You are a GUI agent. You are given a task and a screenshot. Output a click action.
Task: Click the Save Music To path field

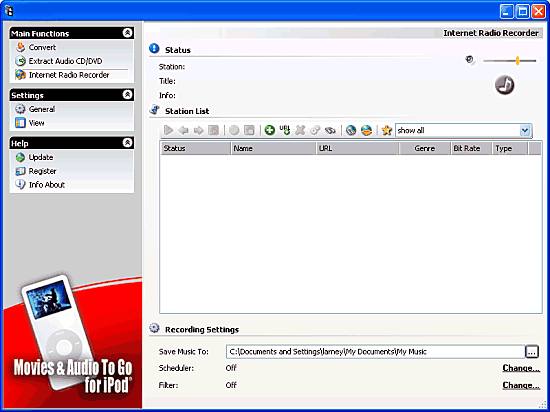click(375, 352)
